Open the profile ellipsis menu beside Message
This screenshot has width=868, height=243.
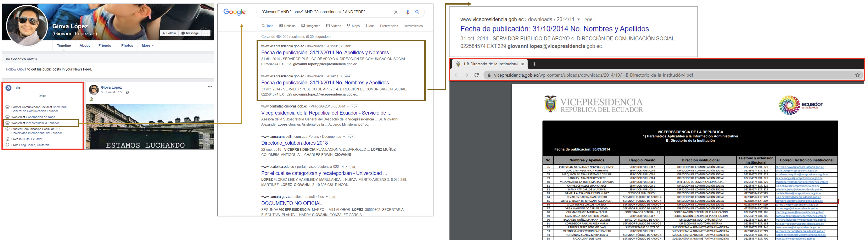(206, 33)
